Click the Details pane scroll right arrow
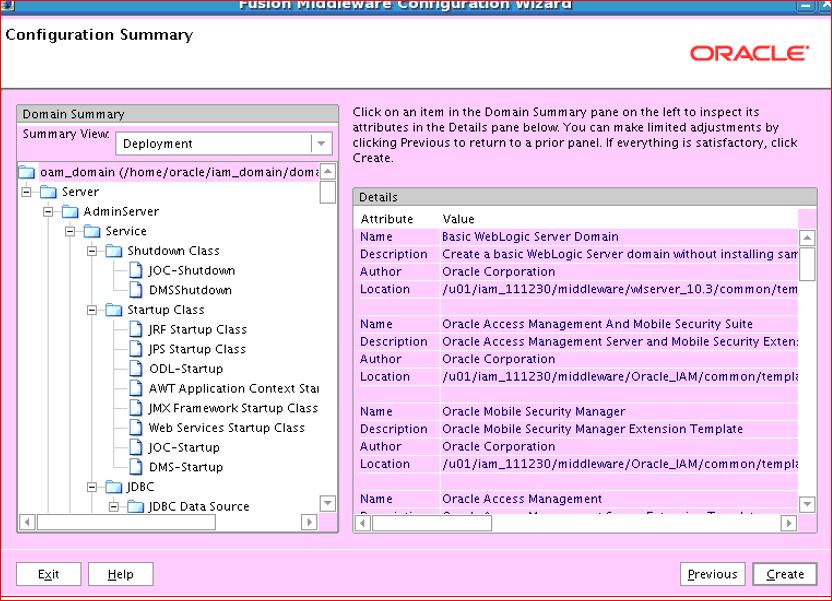 788,523
